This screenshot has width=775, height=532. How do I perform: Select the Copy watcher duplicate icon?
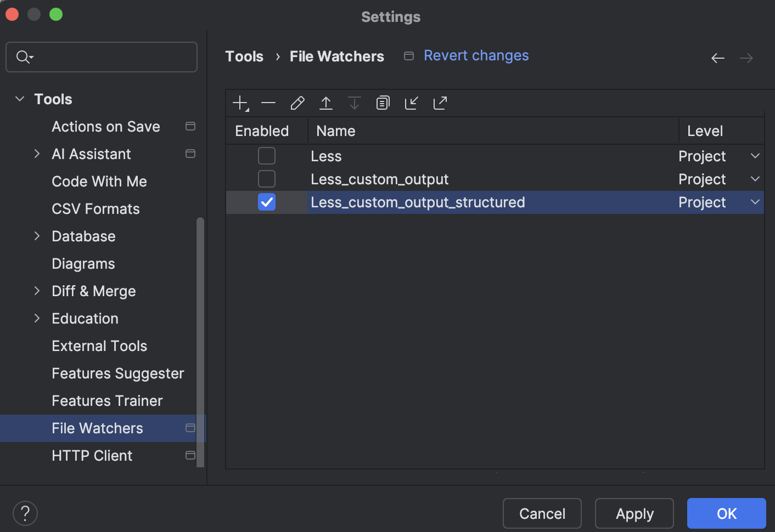coord(383,103)
